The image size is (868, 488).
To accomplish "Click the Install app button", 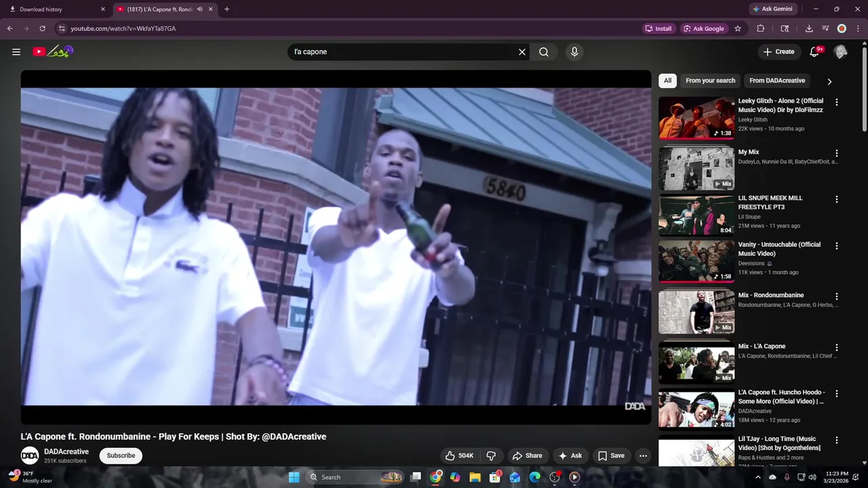I will [x=658, y=28].
